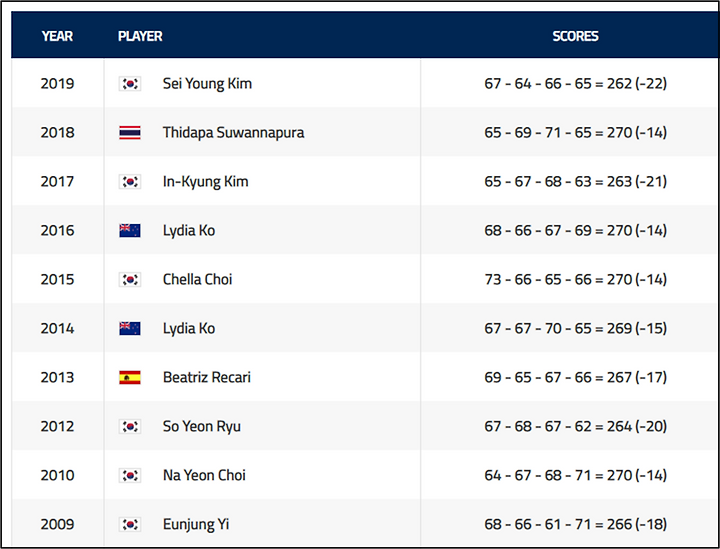Click the New Zealand flag in the 2014 row
The height and width of the screenshot is (549, 720).
(130, 329)
